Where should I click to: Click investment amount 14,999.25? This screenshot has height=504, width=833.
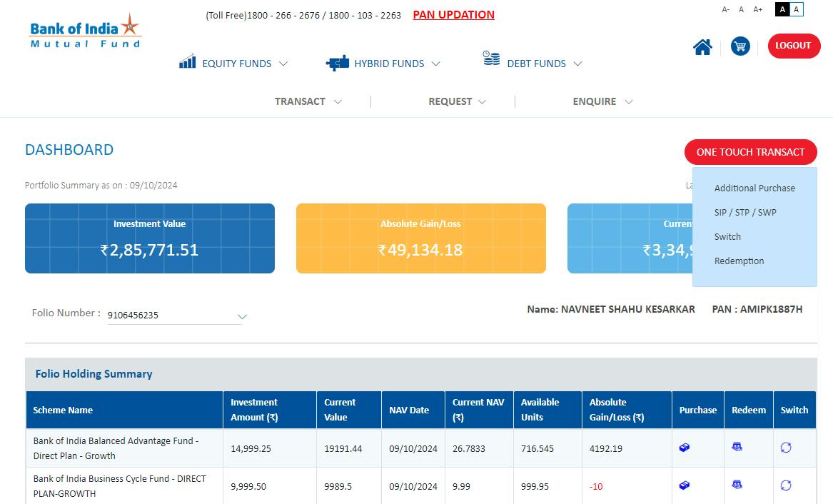click(x=251, y=449)
